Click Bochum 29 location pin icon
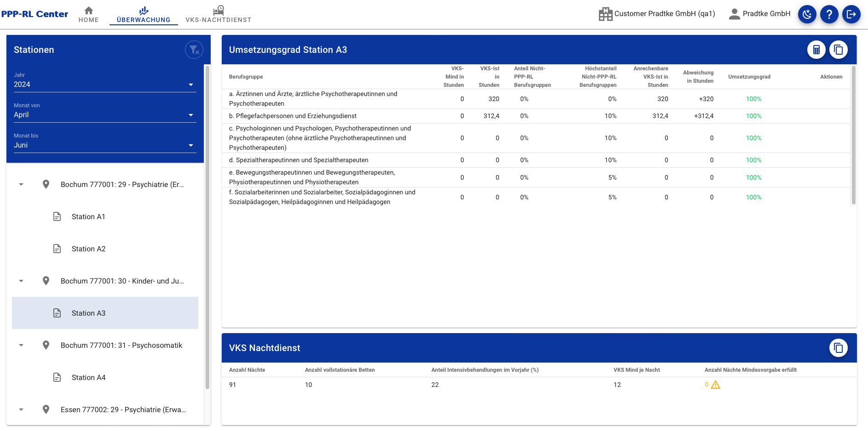The width and height of the screenshot is (868, 431). [x=46, y=184]
